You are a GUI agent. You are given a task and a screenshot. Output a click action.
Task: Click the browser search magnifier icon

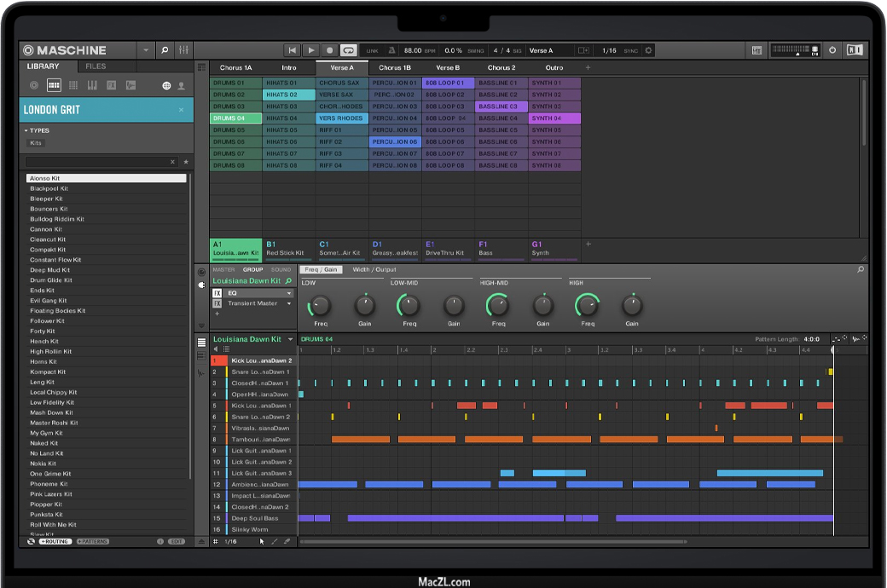coord(165,51)
